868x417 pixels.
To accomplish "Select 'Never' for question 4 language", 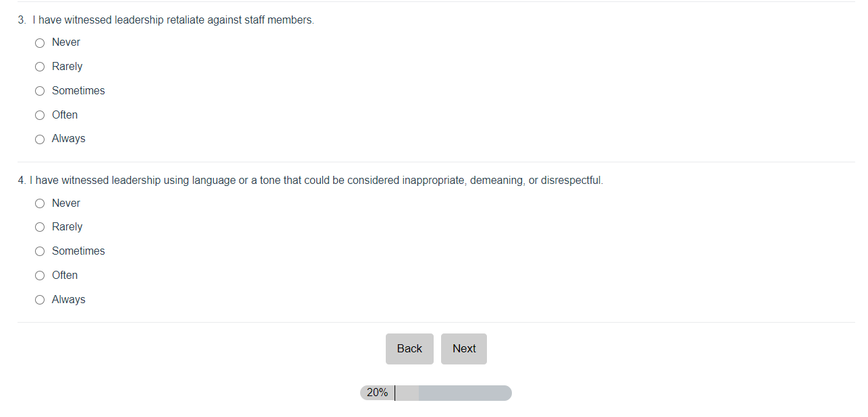I will coord(40,203).
